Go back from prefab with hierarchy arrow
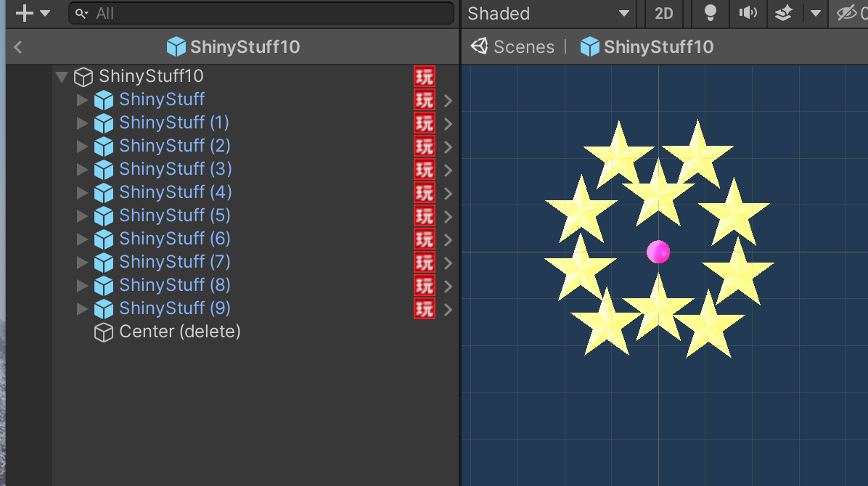868x486 pixels. (x=17, y=48)
